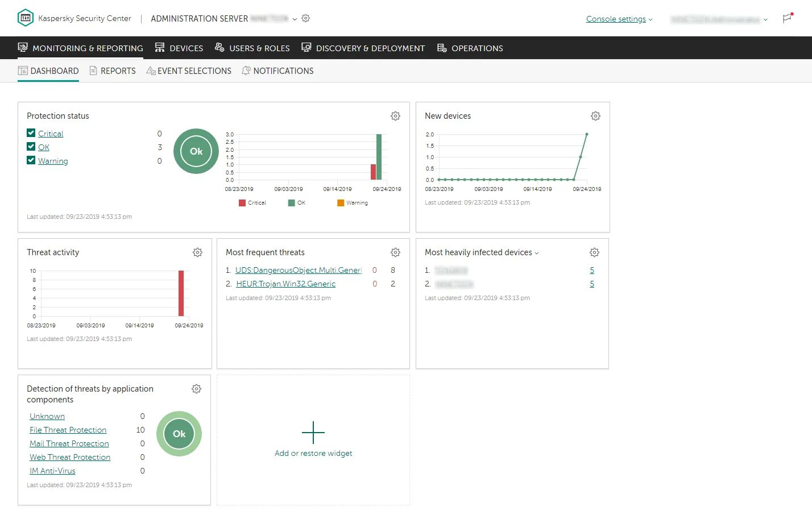
Task: Uncheck the Warning status checkbox
Action: point(31,160)
